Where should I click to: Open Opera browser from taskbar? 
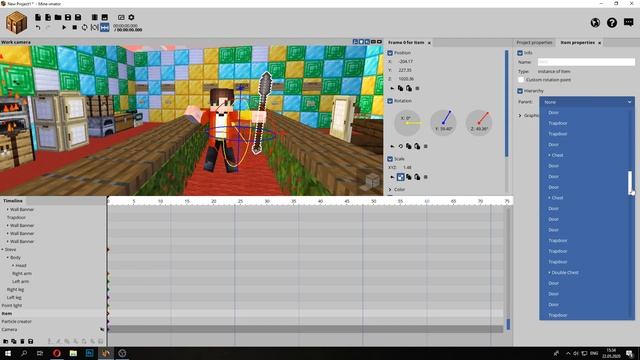57,353
